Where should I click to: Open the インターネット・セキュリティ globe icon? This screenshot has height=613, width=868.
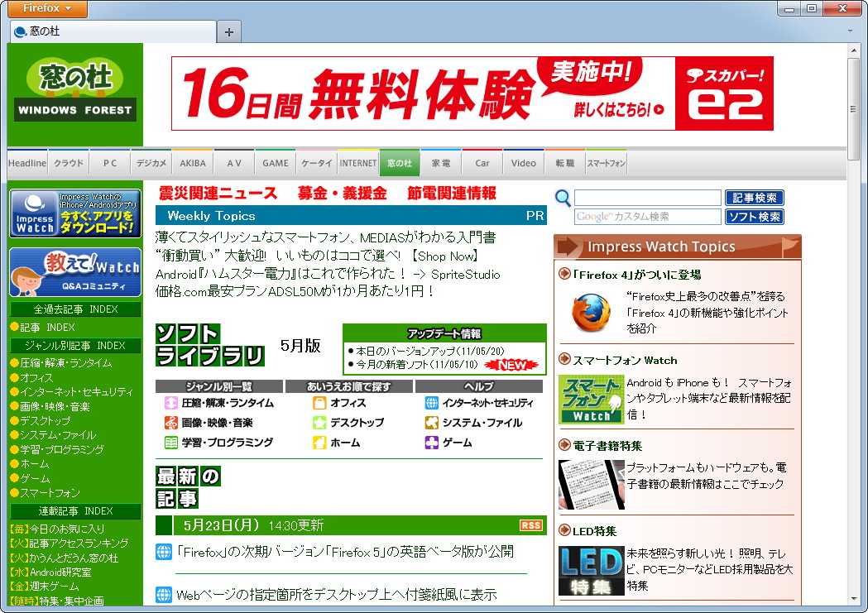pyautogui.click(x=431, y=403)
